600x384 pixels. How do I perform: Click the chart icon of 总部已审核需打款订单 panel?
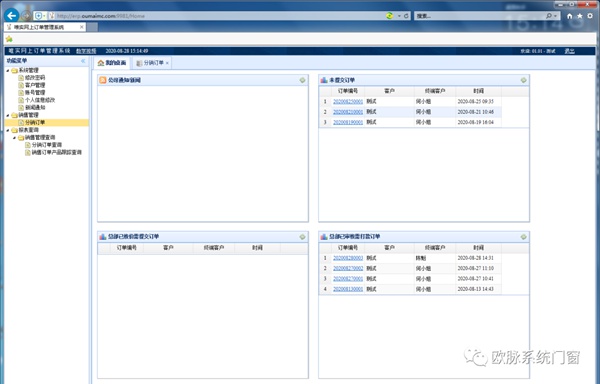pyautogui.click(x=324, y=237)
